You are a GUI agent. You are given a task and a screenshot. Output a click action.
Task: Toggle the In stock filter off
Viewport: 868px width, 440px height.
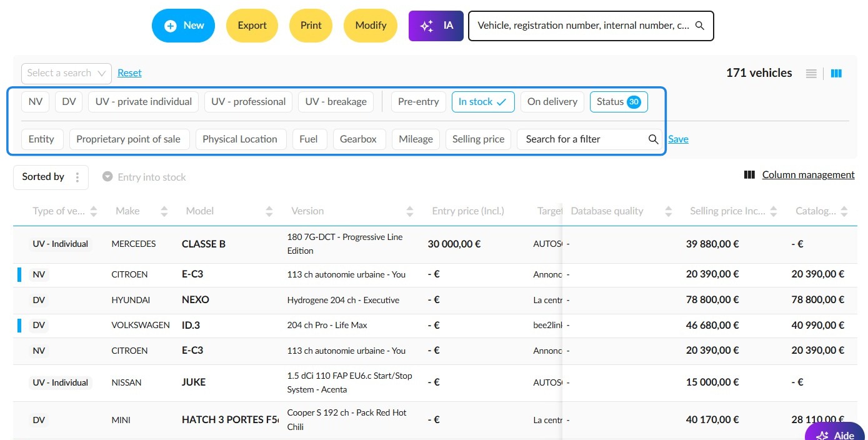click(483, 102)
